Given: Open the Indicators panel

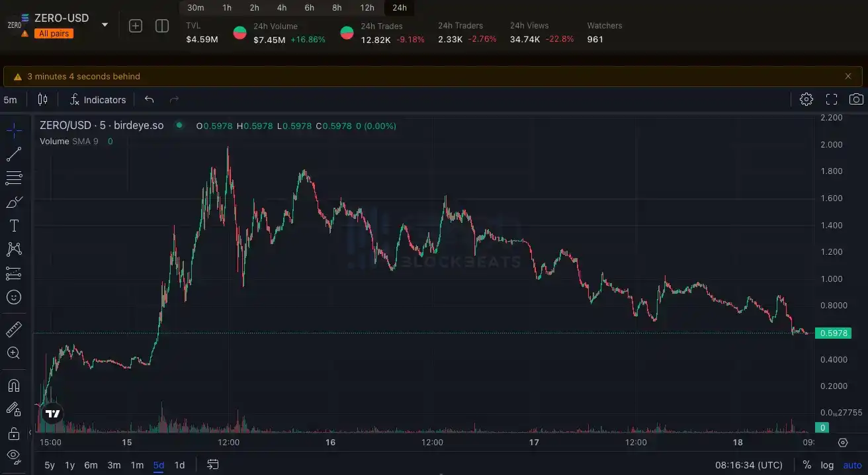Looking at the screenshot, I should tap(98, 100).
